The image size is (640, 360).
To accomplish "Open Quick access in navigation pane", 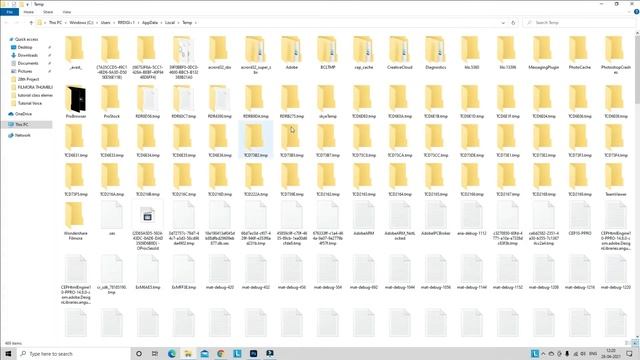I will tap(27, 39).
